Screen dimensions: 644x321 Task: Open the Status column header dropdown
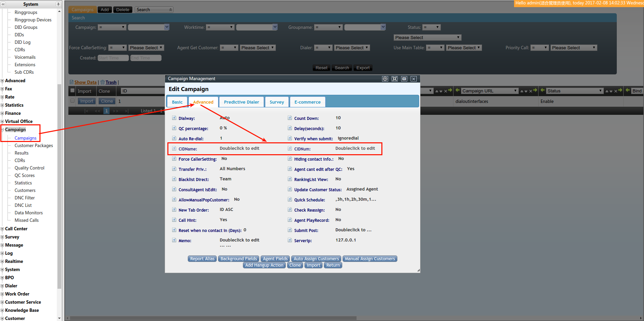click(600, 91)
